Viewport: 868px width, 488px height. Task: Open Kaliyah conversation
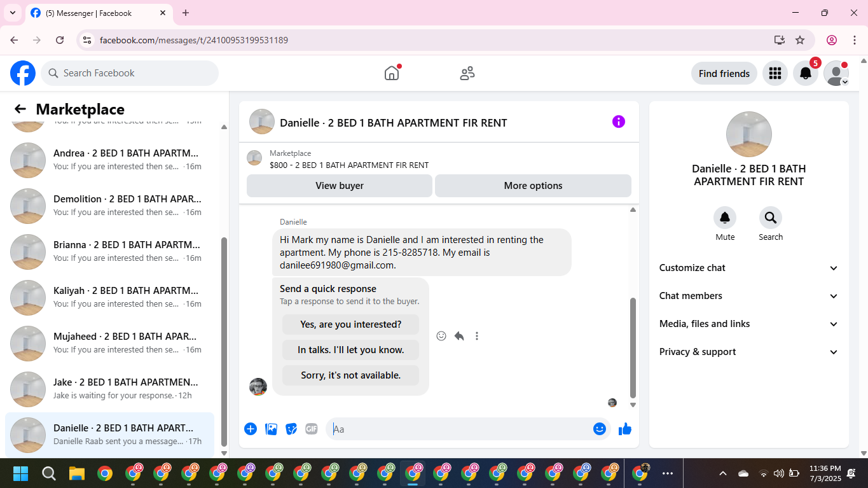pos(109,298)
